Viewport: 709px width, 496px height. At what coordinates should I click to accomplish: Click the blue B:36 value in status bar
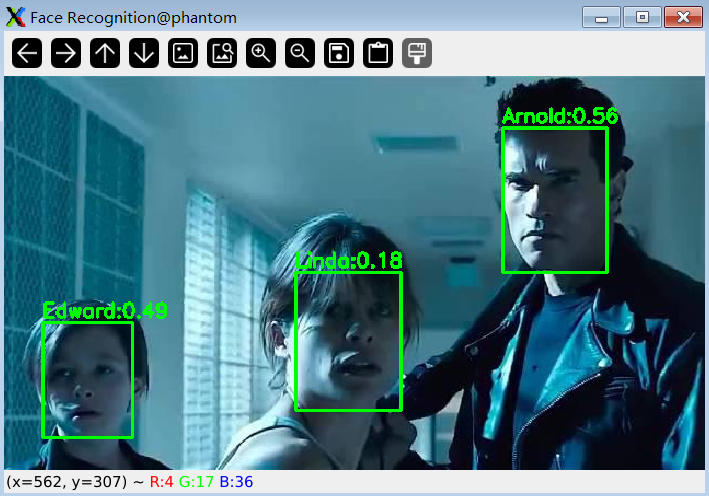tap(236, 482)
